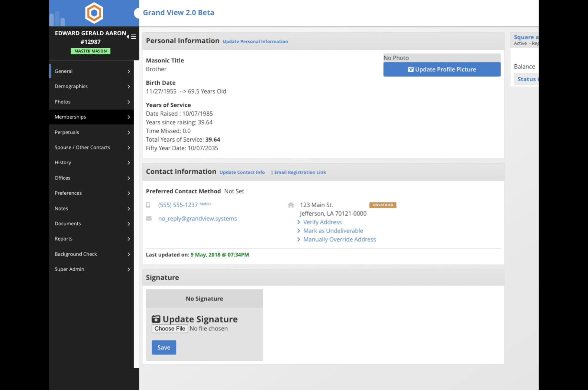Click the mobile phone icon in Contact Information
The image size is (588, 390).
[x=148, y=205]
